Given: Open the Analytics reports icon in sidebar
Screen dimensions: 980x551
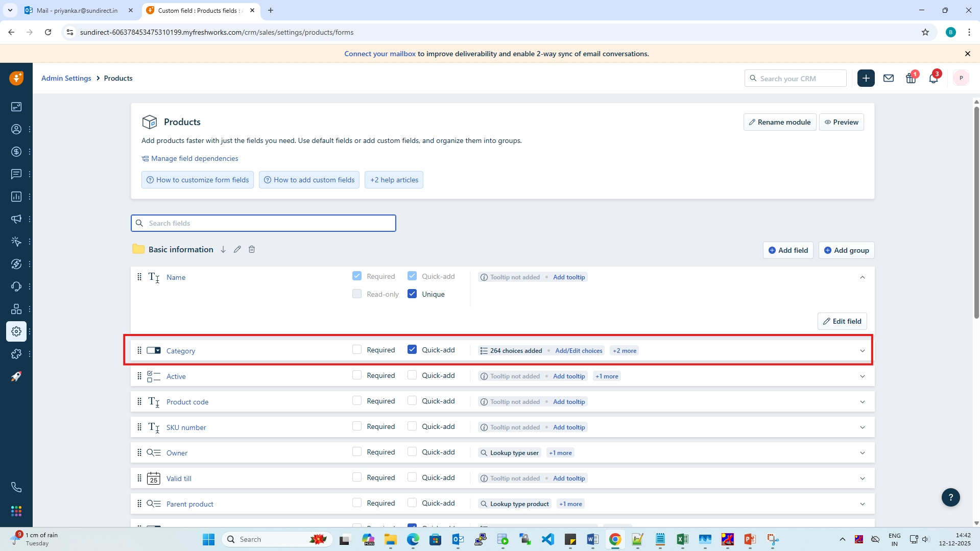Looking at the screenshot, I should pyautogui.click(x=16, y=197).
